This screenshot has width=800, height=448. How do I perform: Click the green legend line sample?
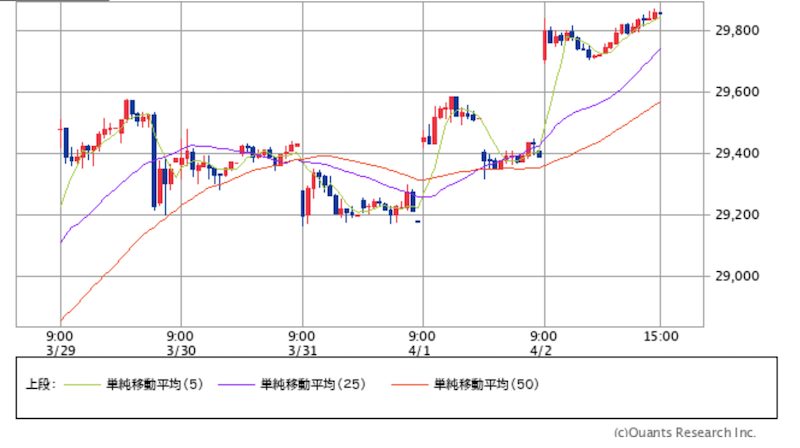(x=83, y=385)
